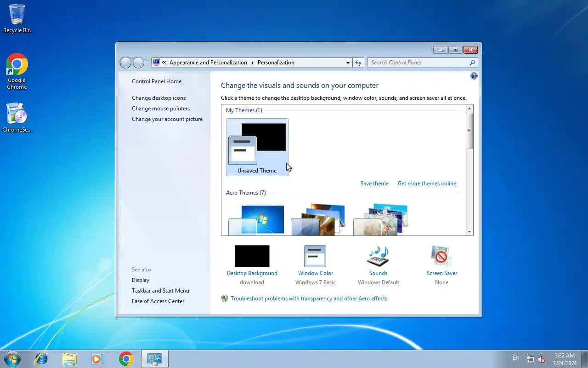Screen dimensions: 588x368
Task: Click the refresh button beside address bar
Action: click(358, 63)
